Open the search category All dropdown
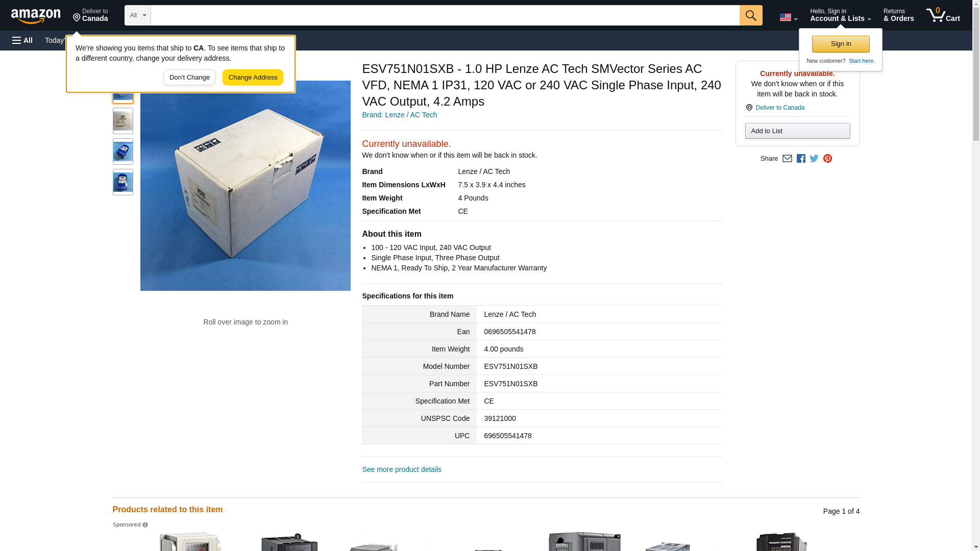Viewport: 980px width, 551px height. (138, 15)
